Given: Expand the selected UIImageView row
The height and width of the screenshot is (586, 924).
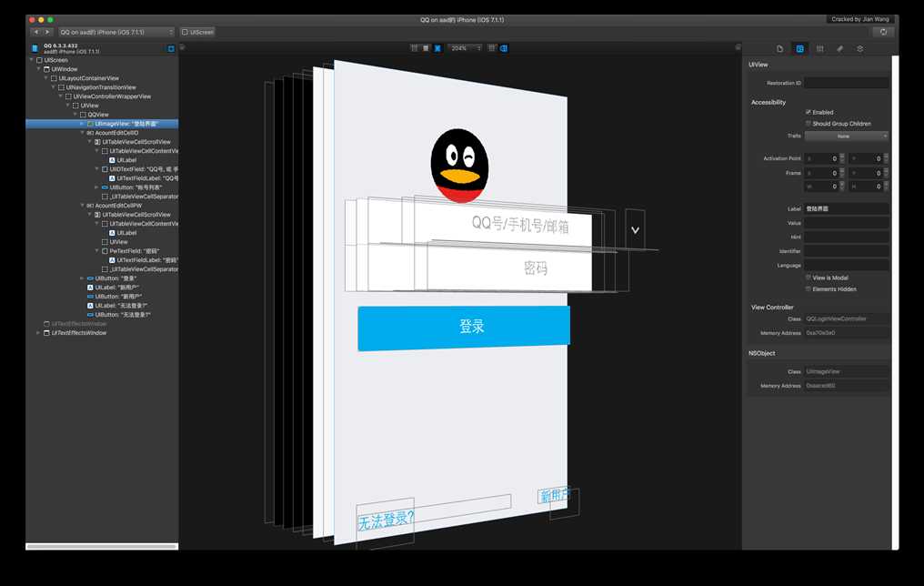Looking at the screenshot, I should [x=82, y=124].
